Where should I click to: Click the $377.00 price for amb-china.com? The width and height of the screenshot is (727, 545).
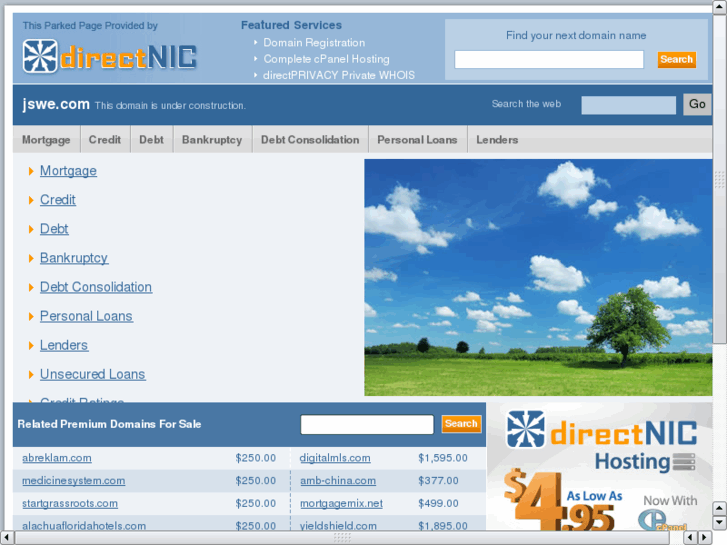(438, 481)
